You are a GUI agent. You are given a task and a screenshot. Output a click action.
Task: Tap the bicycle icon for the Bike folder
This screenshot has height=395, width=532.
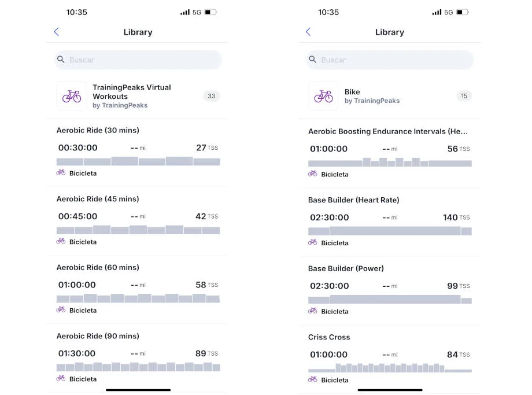[x=323, y=96]
